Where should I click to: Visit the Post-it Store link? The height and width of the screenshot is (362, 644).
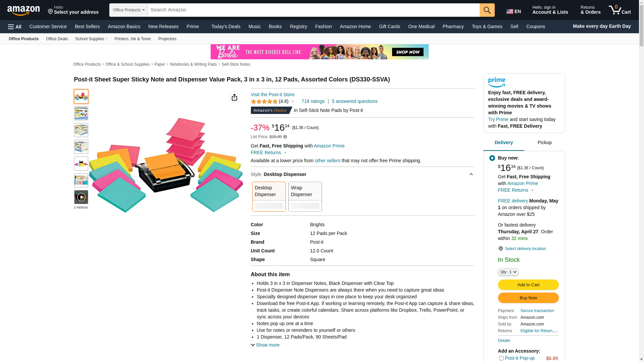[272, 95]
